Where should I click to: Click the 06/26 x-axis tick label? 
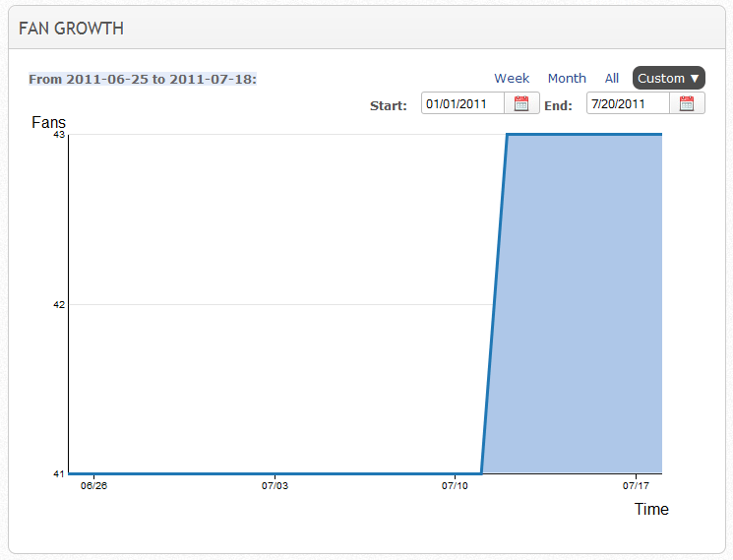(93, 485)
